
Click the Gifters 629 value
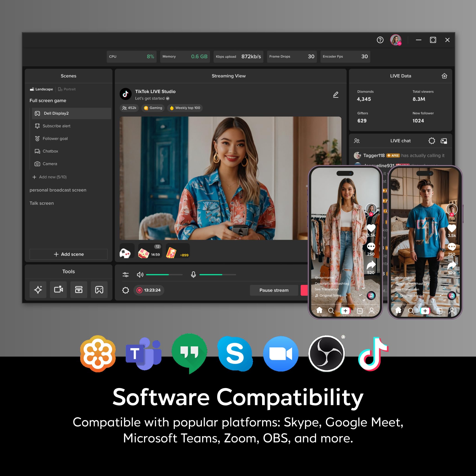click(x=362, y=121)
